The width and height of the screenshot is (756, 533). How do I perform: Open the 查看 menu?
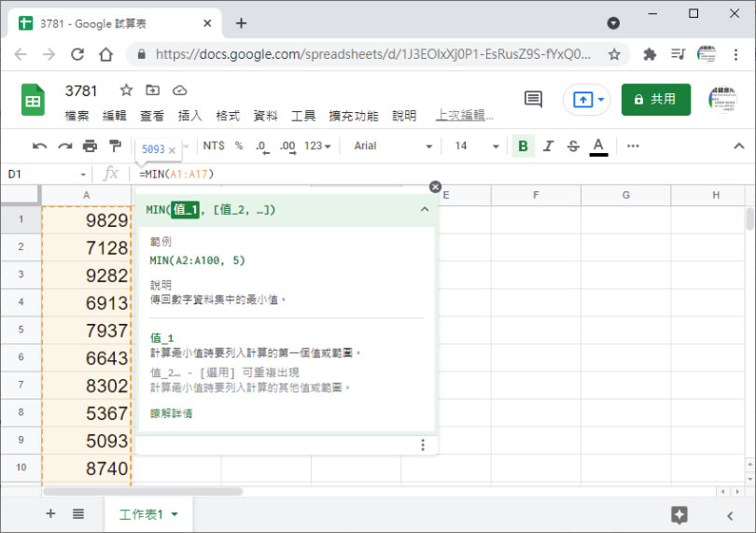click(x=152, y=116)
